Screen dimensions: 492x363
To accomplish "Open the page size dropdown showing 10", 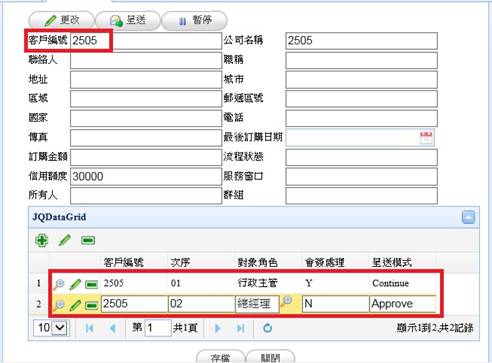I will click(x=52, y=328).
